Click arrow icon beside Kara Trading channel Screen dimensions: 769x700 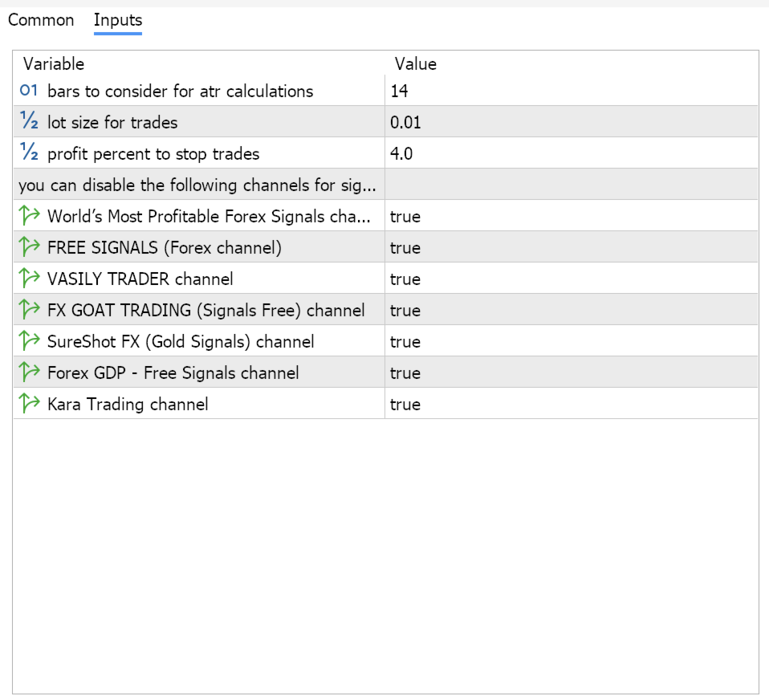29,405
